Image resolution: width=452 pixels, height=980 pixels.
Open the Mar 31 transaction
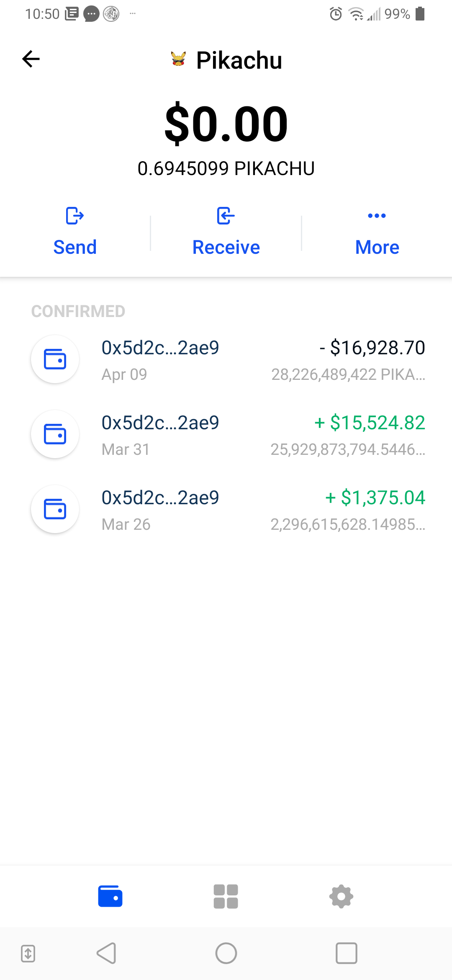[226, 434]
